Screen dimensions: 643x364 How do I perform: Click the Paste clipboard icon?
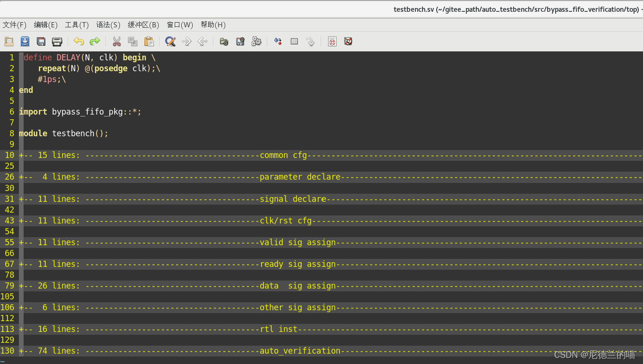pyautogui.click(x=149, y=41)
